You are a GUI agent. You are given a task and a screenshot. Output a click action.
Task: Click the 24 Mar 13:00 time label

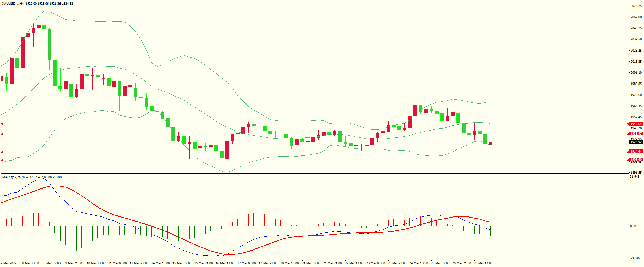coord(418,263)
